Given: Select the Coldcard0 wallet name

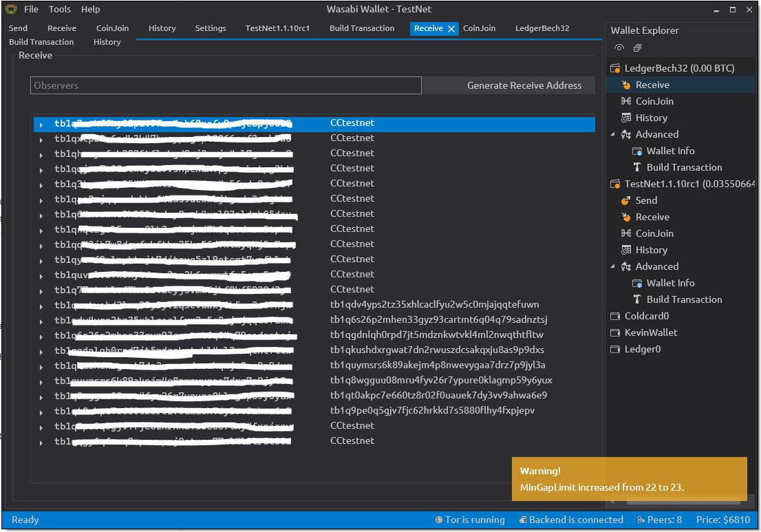Looking at the screenshot, I should [x=647, y=316].
